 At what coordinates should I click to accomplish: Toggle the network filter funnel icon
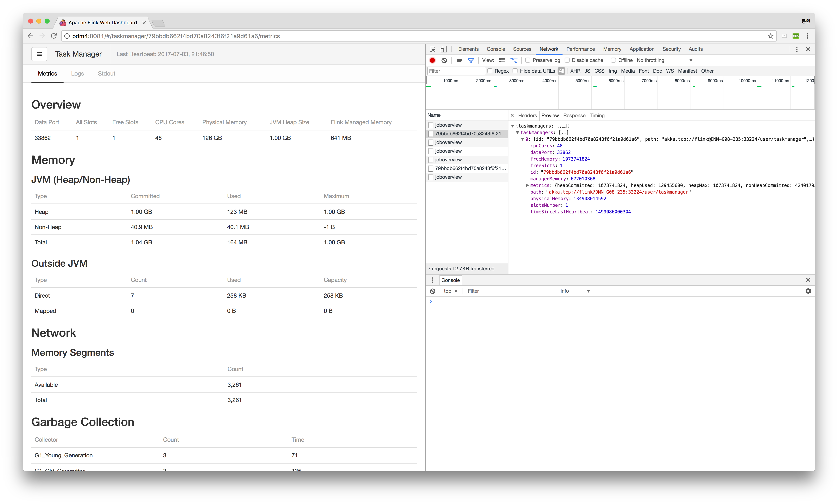coord(471,60)
